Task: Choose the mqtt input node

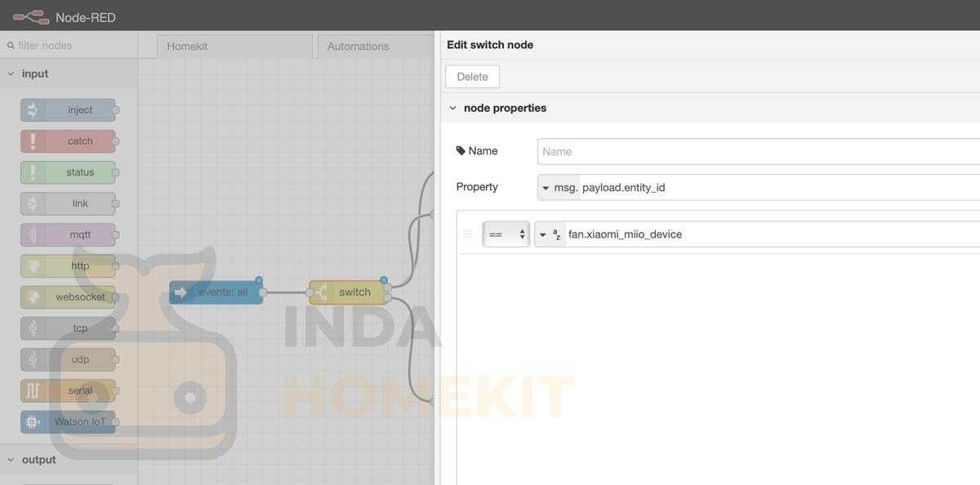Action: point(69,234)
